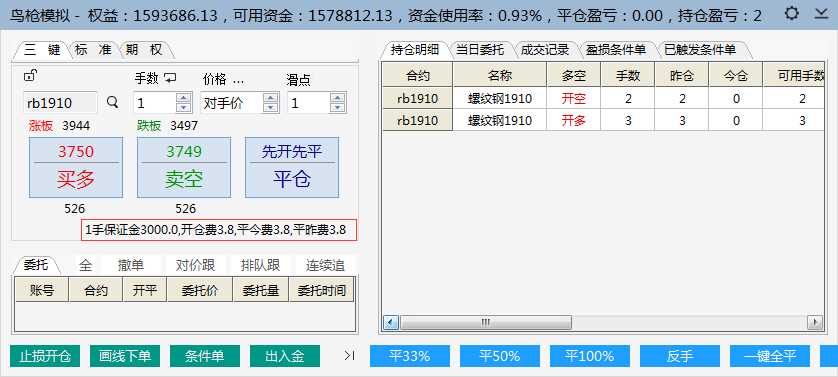Click the 对价跟 button
838x377 pixels.
click(x=195, y=265)
